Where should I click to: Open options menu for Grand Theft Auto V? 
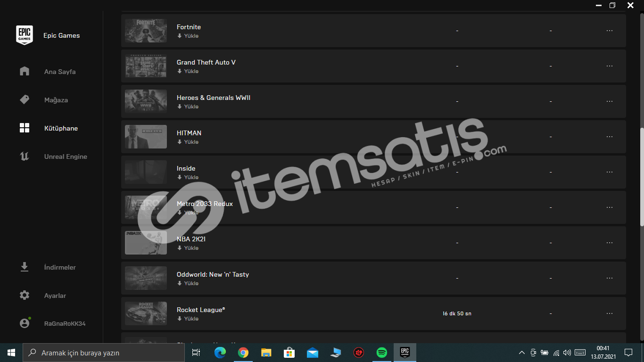pos(610,66)
